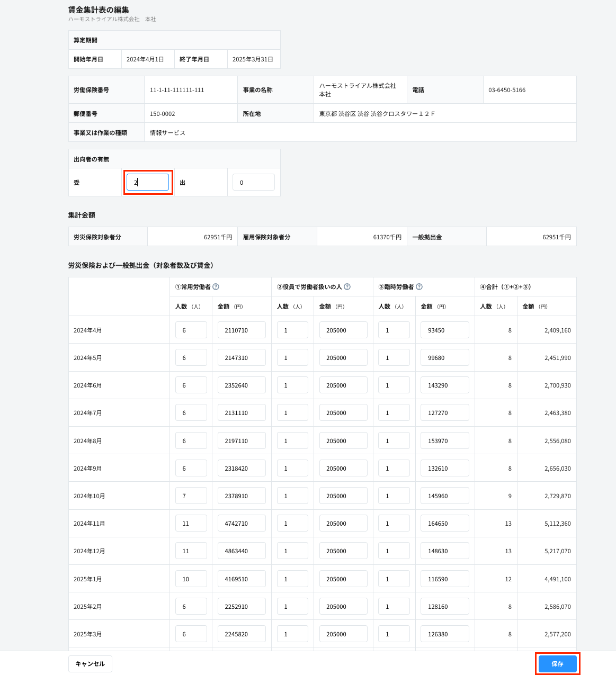The image size is (616, 675).
Task: Select 2025年3月 temporary worker amount 126380
Action: (x=444, y=634)
